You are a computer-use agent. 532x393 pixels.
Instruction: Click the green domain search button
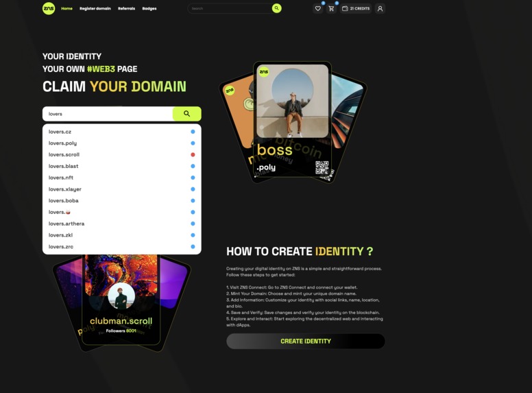(187, 114)
